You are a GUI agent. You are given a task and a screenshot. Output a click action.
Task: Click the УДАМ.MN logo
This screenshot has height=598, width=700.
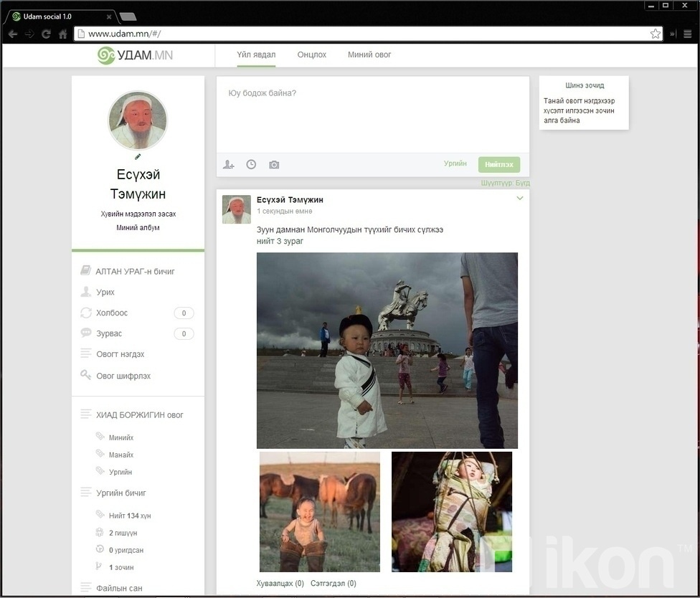coord(135,55)
